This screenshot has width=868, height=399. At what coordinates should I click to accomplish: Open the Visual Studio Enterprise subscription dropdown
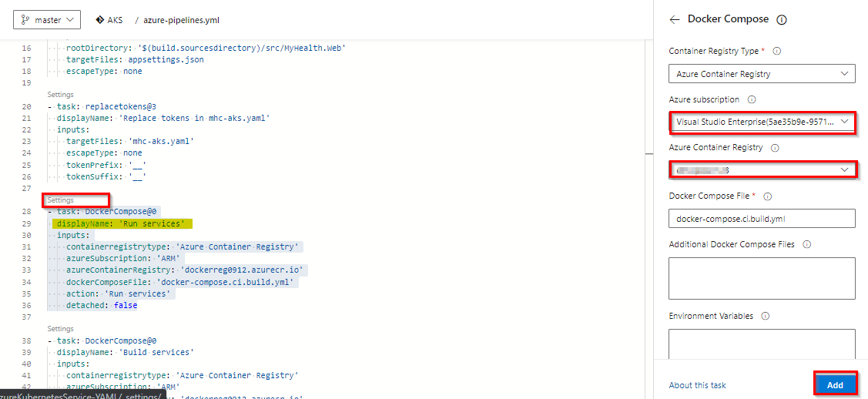pyautogui.click(x=762, y=122)
